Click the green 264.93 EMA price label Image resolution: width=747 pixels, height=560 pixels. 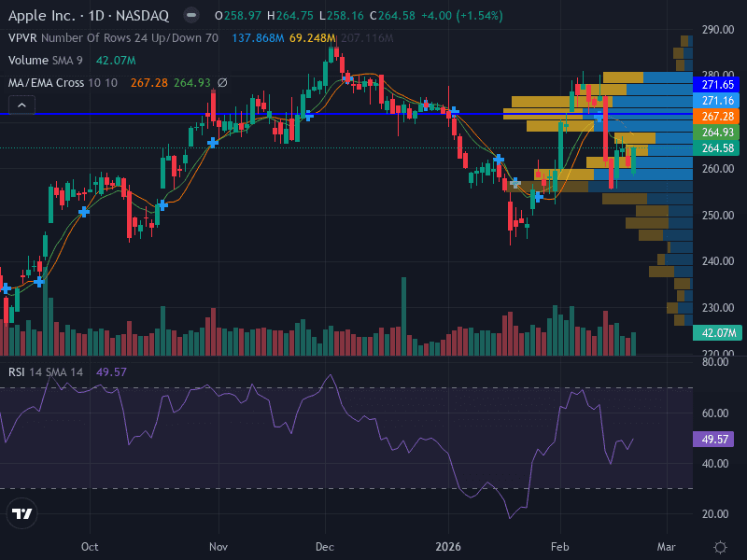(x=716, y=132)
